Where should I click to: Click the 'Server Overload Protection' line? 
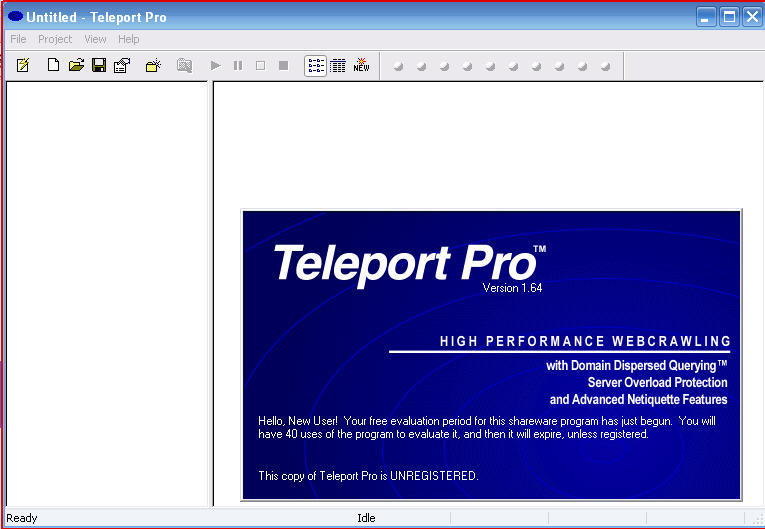pos(657,382)
